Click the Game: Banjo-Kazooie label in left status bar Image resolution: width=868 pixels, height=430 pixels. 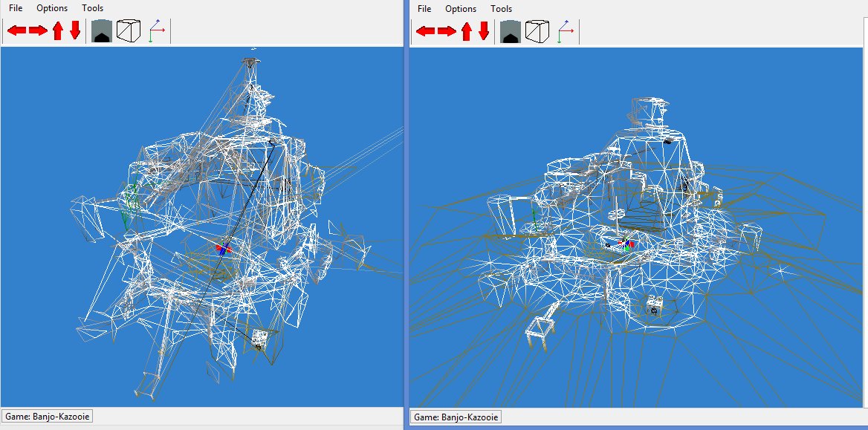pos(46,417)
